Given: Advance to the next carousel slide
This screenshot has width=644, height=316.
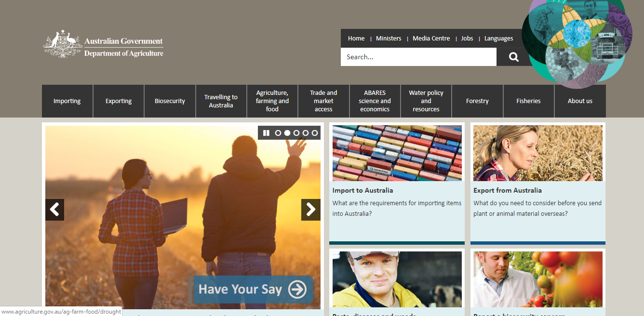Looking at the screenshot, I should 311,210.
